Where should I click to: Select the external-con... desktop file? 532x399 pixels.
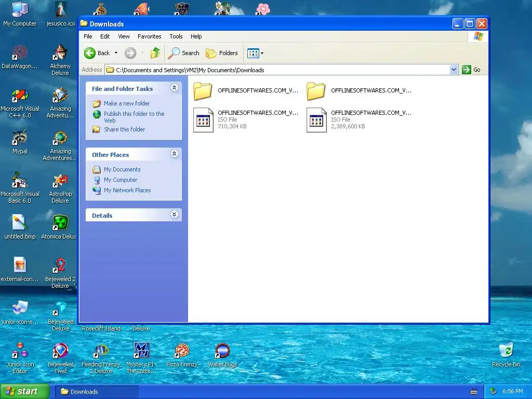(20, 270)
